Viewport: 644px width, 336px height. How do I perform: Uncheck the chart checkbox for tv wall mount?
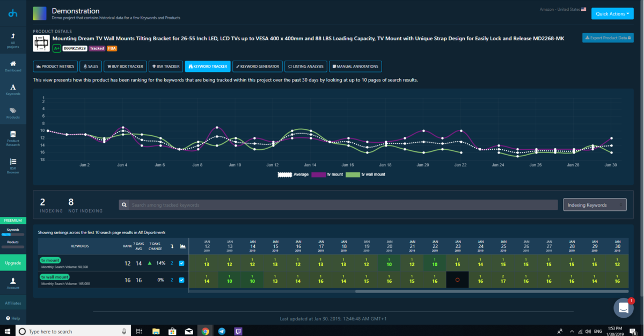(181, 280)
